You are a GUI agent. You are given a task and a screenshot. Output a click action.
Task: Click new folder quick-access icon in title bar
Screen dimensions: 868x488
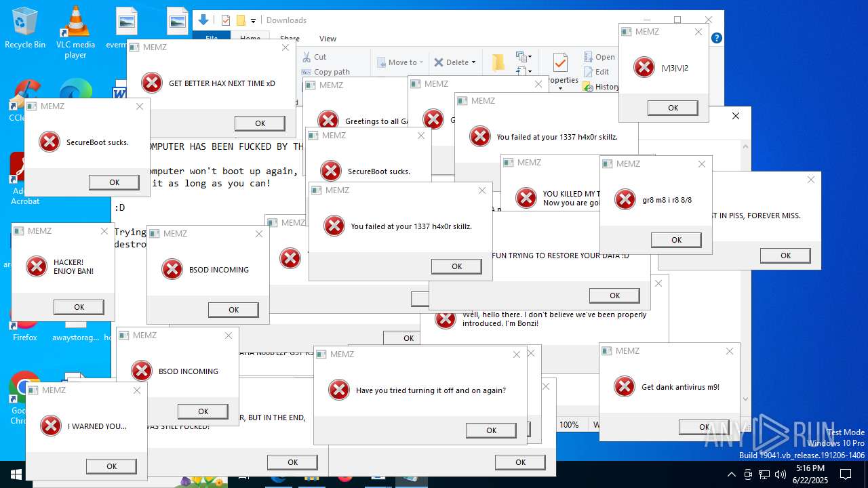coord(240,20)
